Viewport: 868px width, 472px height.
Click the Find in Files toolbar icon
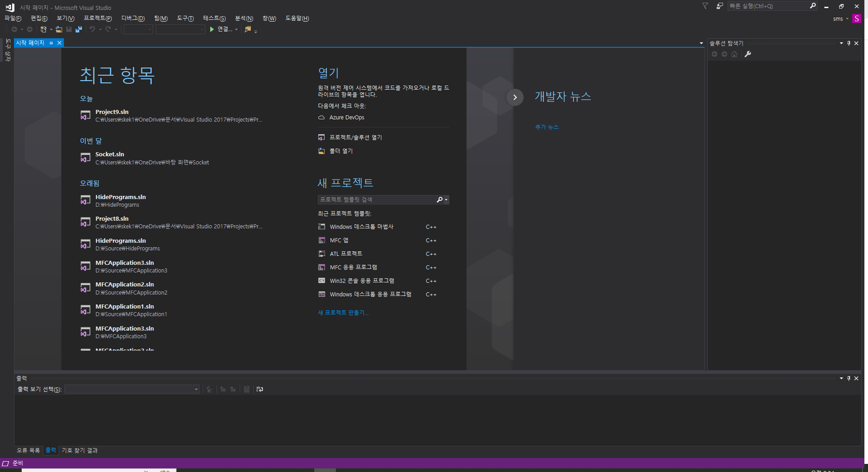tap(248, 29)
